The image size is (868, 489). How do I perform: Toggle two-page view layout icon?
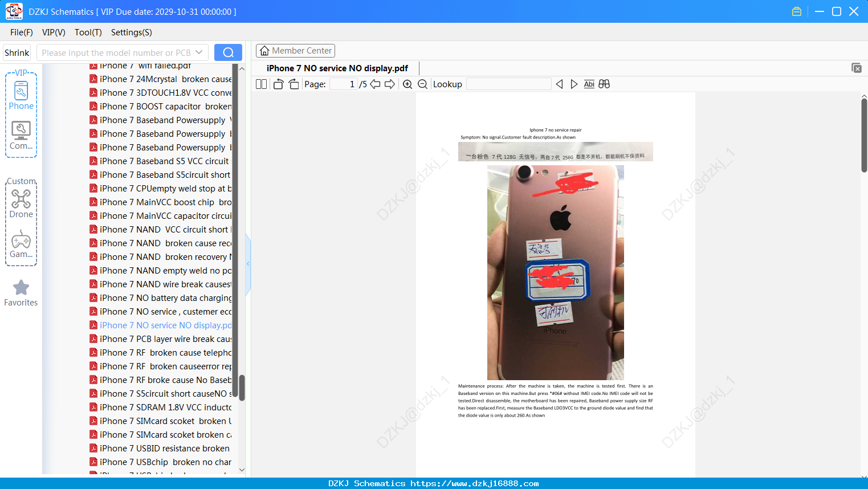(261, 84)
